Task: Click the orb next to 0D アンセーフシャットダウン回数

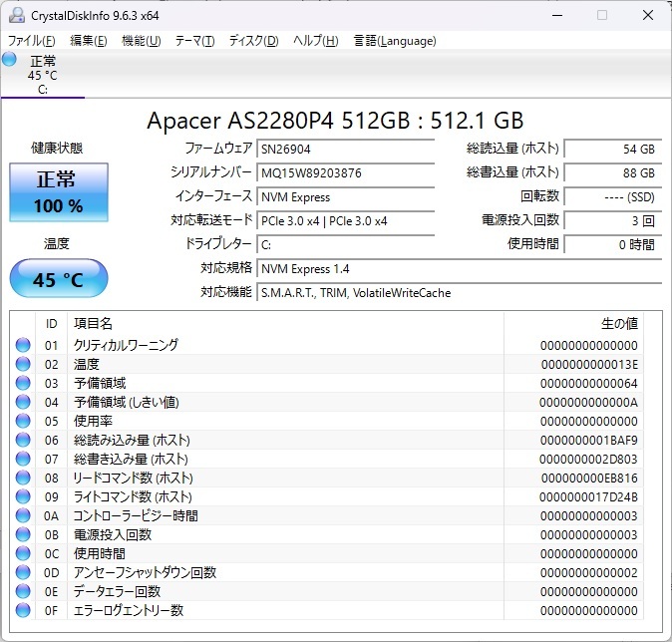Action: [23, 572]
